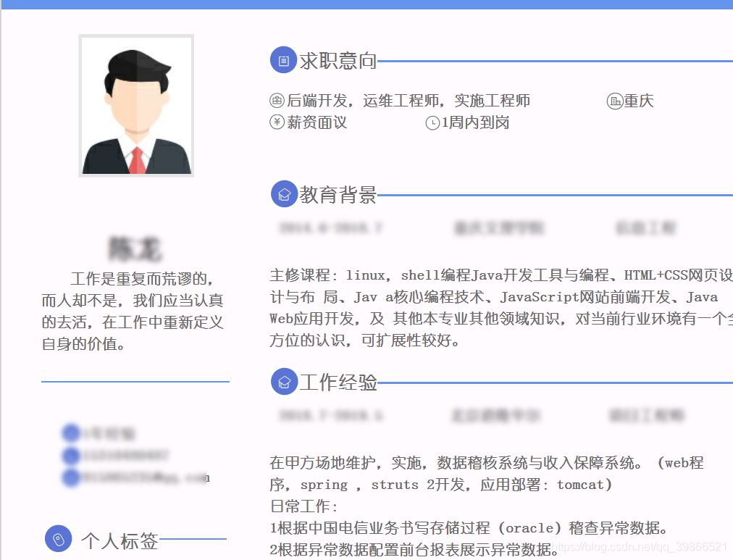The image size is (733, 560).
Task: Click the 工作经验 section circle icon
Action: pos(284,382)
